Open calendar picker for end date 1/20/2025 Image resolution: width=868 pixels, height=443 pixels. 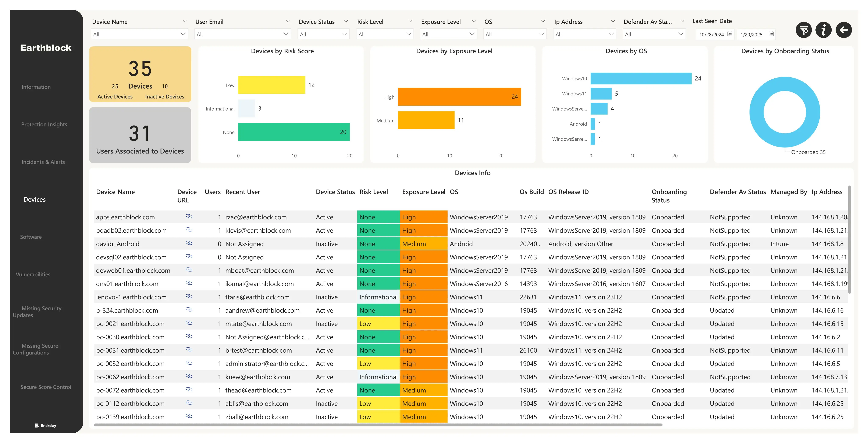(771, 34)
